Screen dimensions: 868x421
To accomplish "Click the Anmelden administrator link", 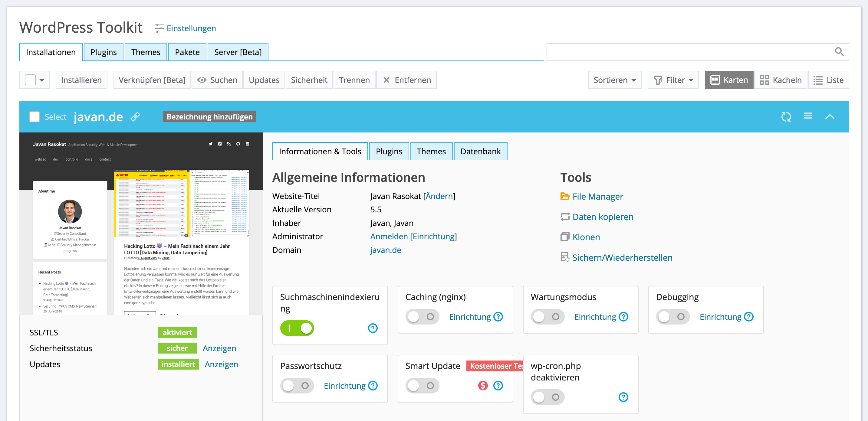I will click(389, 237).
